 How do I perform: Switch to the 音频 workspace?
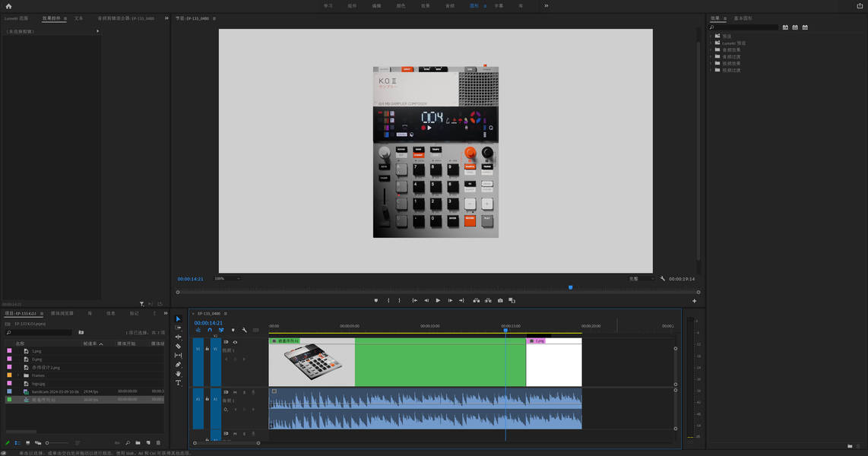[449, 5]
